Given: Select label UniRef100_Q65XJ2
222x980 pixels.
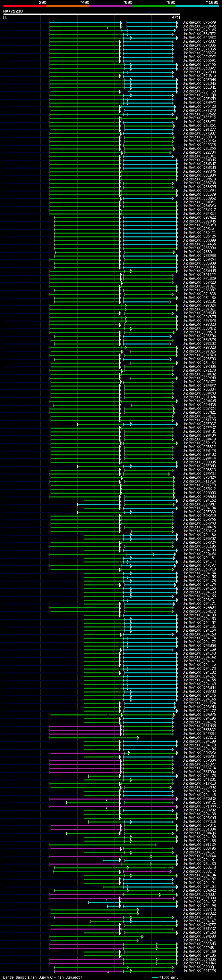Looking at the screenshot, I should (199, 489).
